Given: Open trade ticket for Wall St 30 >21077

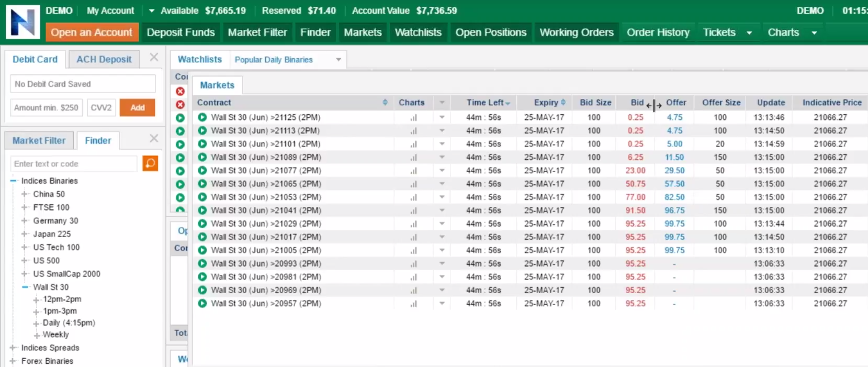Looking at the screenshot, I should [202, 170].
